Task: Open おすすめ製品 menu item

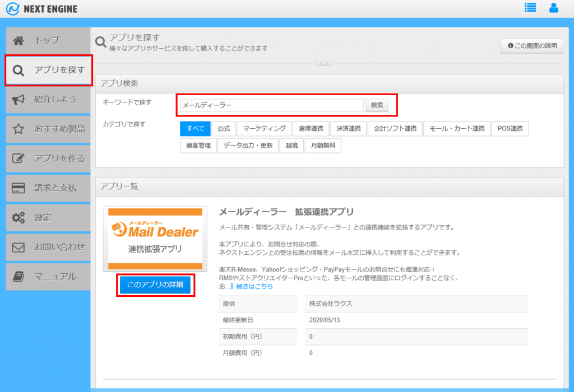Action: pos(48,129)
